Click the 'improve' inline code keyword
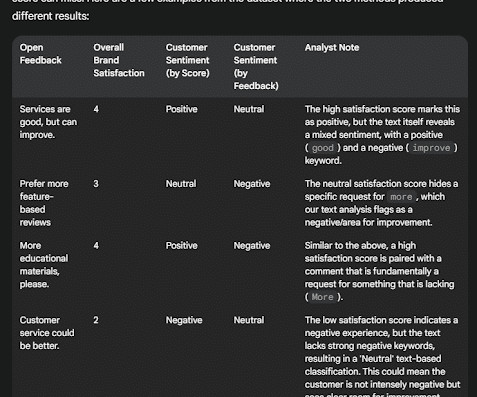Screen dimensions: 477x397 pyautogui.click(x=431, y=148)
